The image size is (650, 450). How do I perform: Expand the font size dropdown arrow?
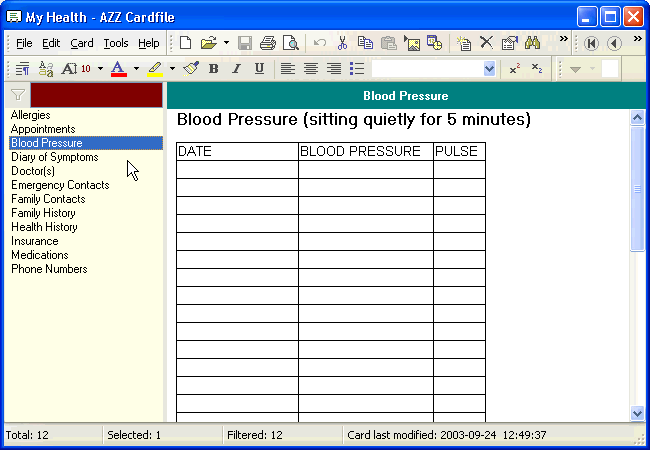(x=100, y=68)
